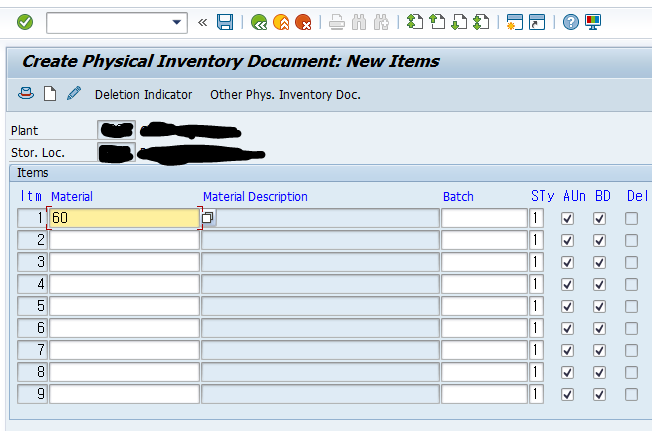Enable the Del checkbox in row 7
652x431 pixels.
(x=631, y=350)
